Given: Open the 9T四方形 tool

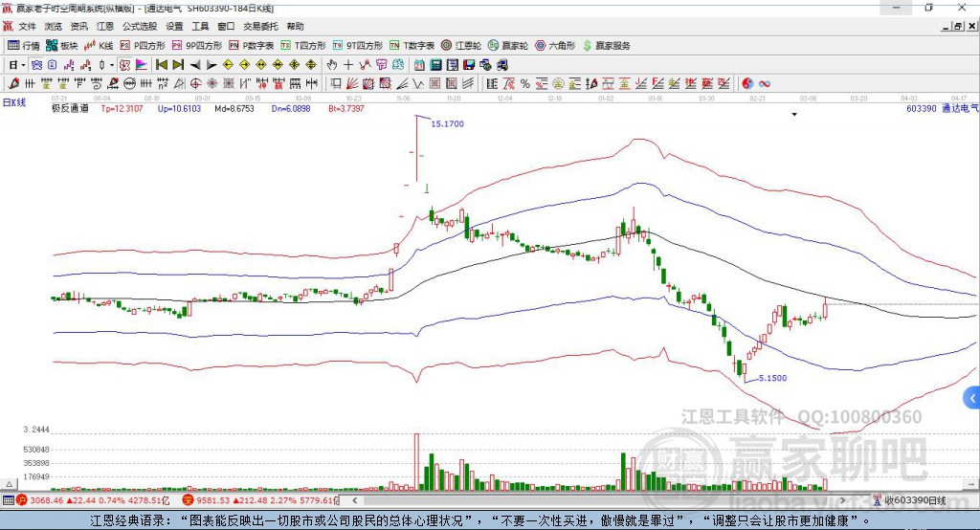Looking at the screenshot, I should click(358, 46).
